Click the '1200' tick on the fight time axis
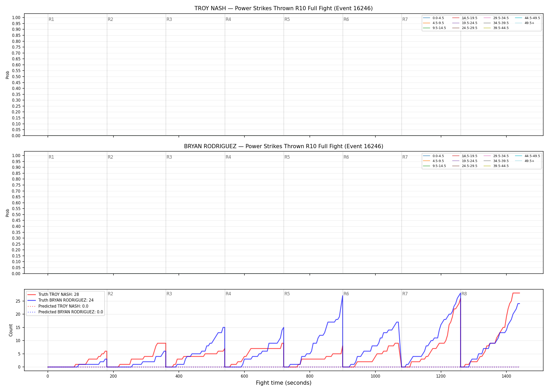The image size is (549, 392). click(441, 376)
